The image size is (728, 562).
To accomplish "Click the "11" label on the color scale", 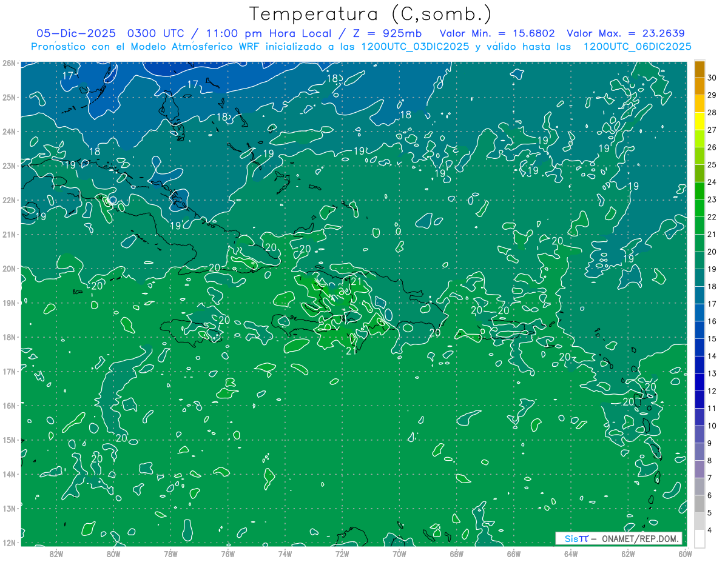I will pos(712,408).
